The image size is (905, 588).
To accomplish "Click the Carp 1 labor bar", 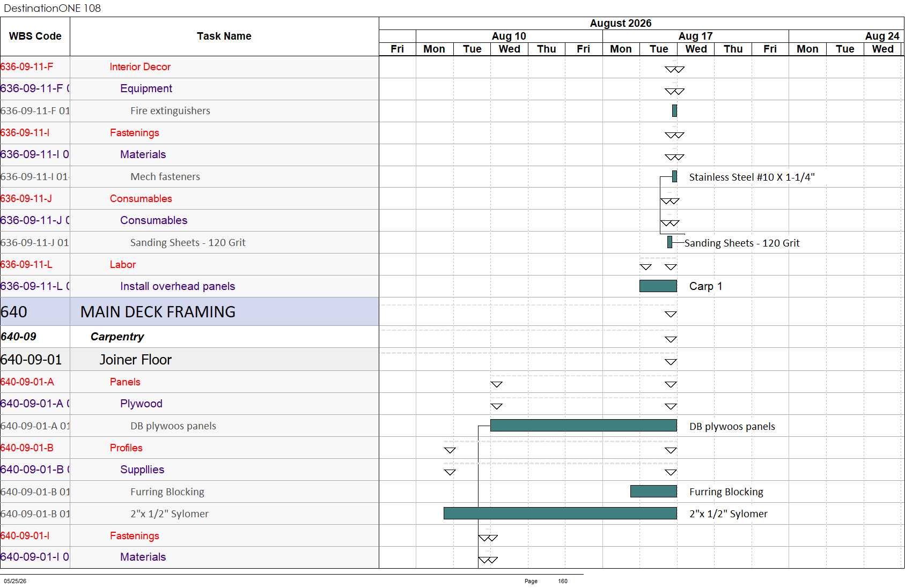I will click(658, 286).
